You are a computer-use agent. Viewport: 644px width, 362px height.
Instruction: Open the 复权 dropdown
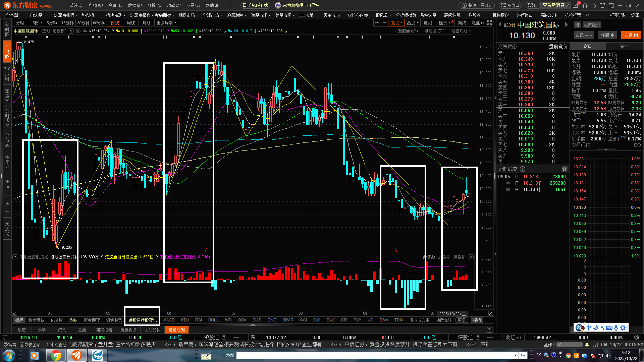[397, 23]
